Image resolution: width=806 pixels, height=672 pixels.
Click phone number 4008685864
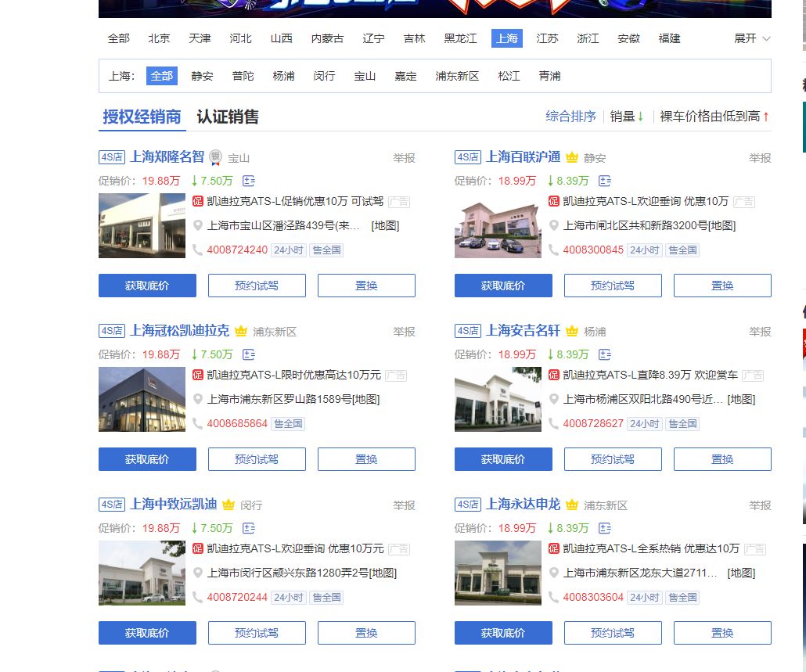pos(237,424)
